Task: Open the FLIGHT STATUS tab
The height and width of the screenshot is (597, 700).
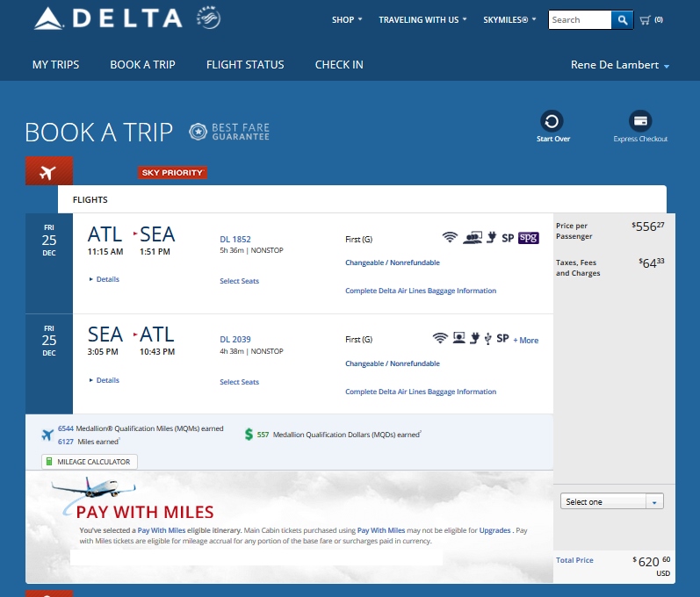Action: tap(245, 65)
